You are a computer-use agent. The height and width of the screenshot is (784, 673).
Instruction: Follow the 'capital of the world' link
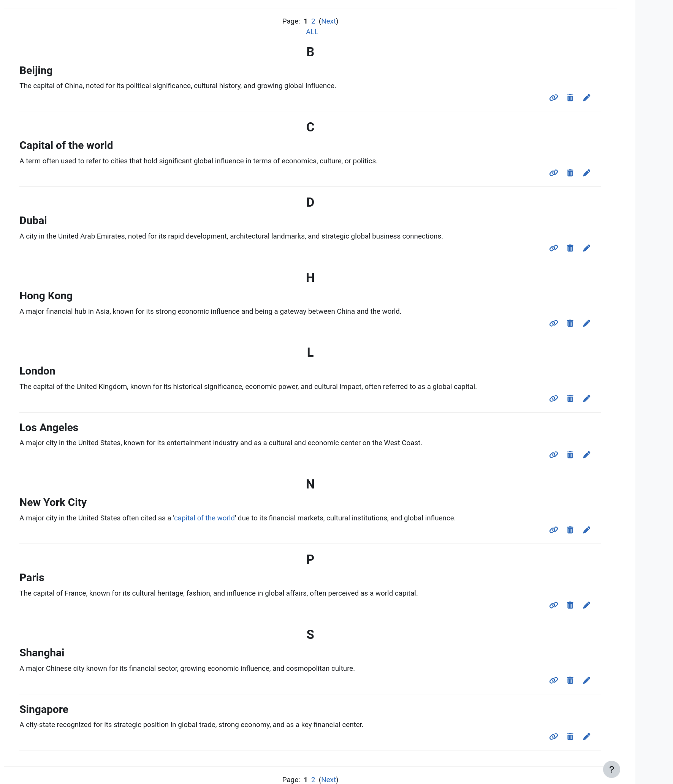click(204, 518)
